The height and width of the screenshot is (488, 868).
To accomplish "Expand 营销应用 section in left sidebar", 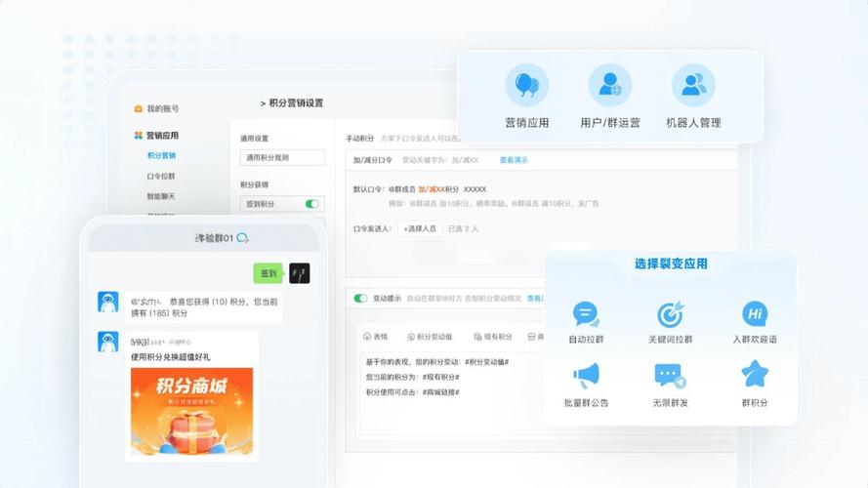I will point(156,135).
